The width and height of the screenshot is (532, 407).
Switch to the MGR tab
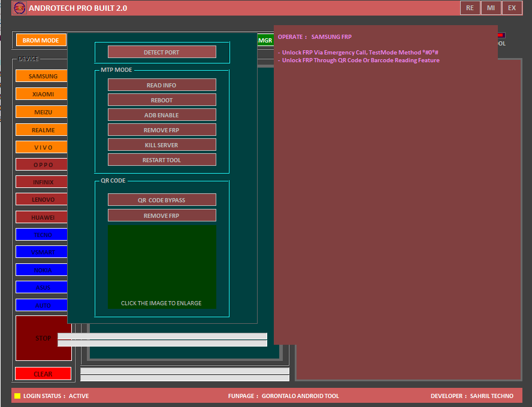(x=265, y=40)
